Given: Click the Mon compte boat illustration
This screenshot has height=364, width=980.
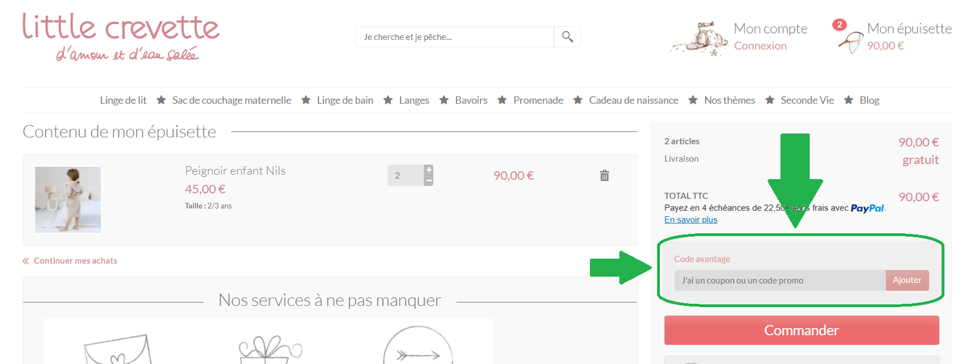Looking at the screenshot, I should 698,38.
